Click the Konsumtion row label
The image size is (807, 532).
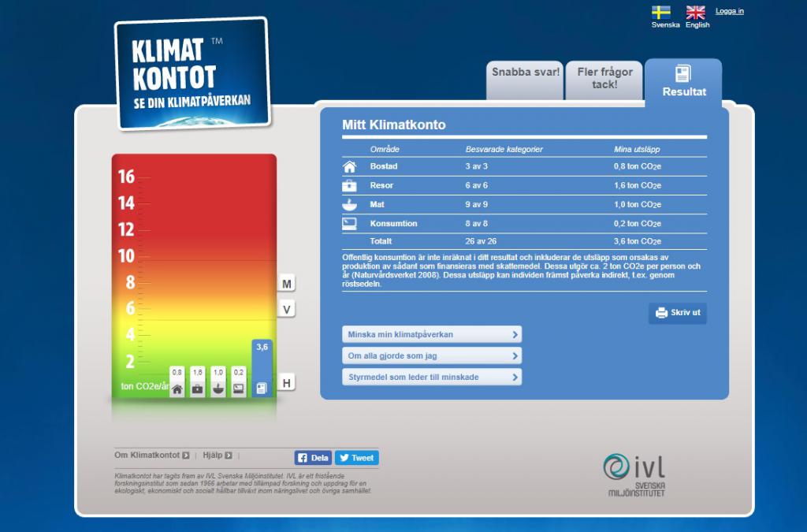pos(394,223)
